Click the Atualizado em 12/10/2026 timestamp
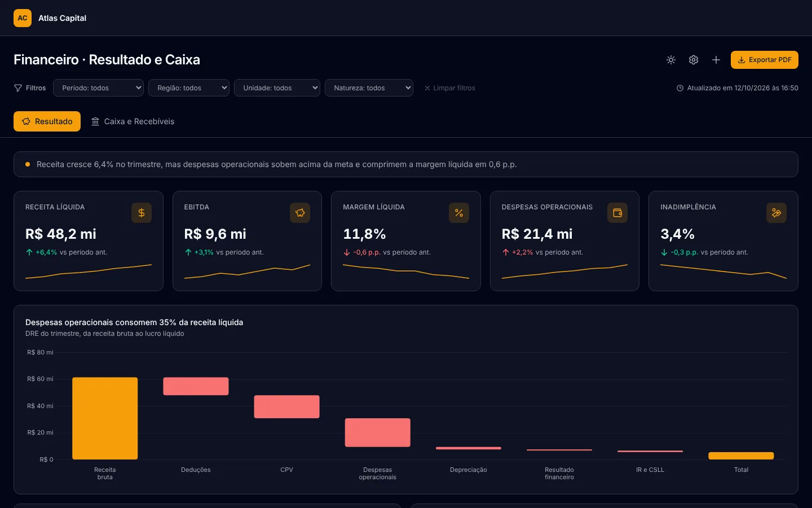The height and width of the screenshot is (508, 812). [x=743, y=88]
